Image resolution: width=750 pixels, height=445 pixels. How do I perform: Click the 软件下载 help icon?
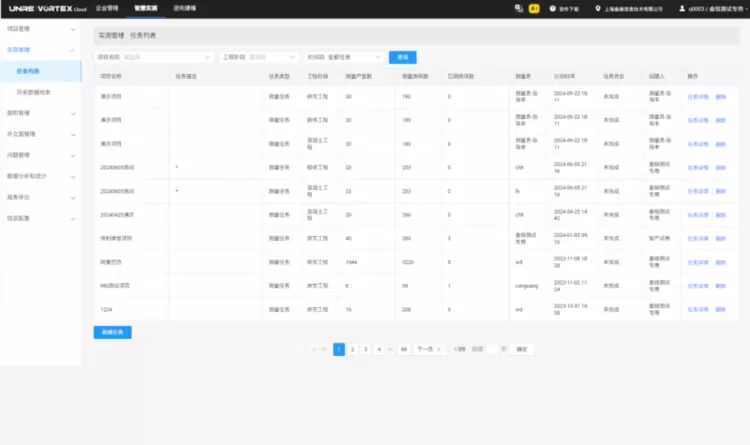point(553,7)
